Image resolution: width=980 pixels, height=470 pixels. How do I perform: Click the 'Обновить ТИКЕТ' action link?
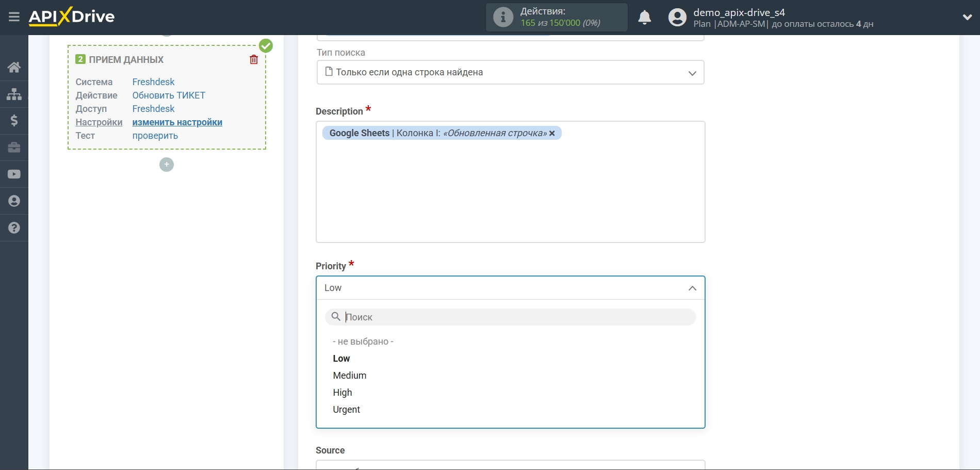tap(169, 95)
